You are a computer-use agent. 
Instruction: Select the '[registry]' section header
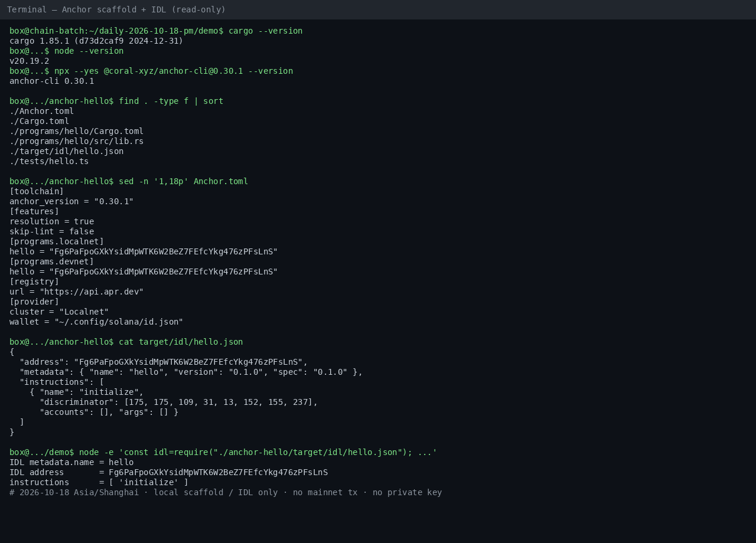click(x=34, y=282)
